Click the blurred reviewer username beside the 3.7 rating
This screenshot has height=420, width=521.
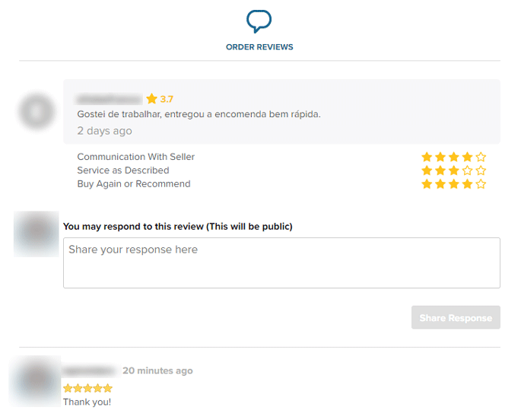(109, 99)
